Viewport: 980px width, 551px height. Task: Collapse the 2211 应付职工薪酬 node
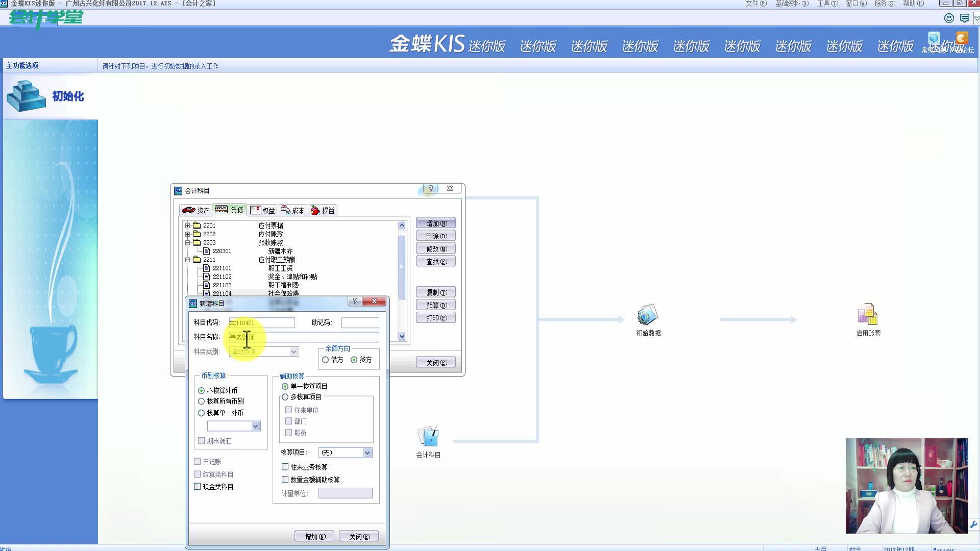click(x=189, y=260)
